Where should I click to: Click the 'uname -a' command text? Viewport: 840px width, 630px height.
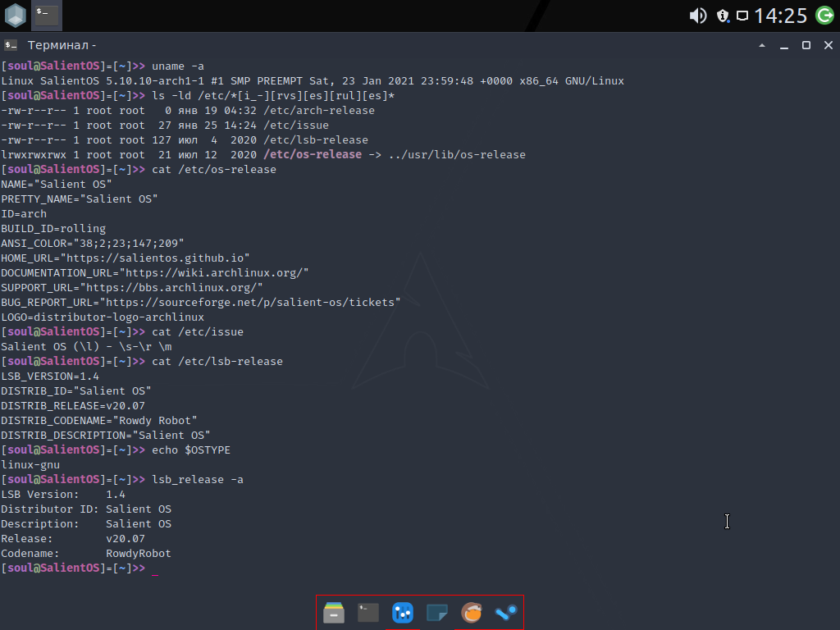pyautogui.click(x=178, y=66)
